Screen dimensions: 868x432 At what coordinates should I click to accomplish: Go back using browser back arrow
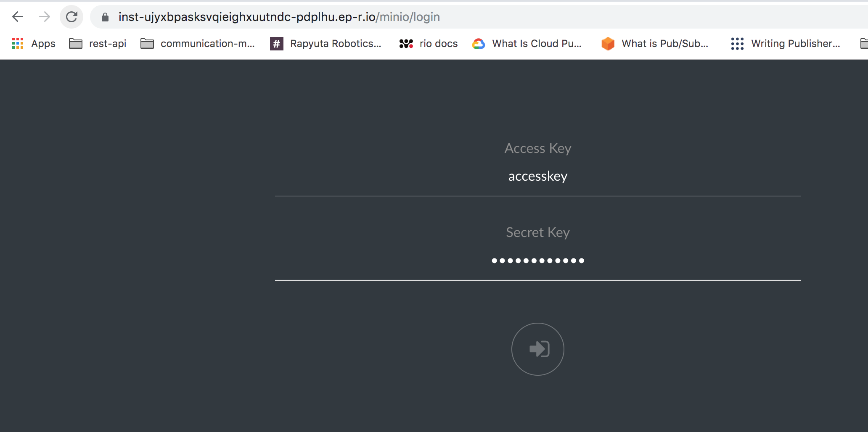[18, 17]
